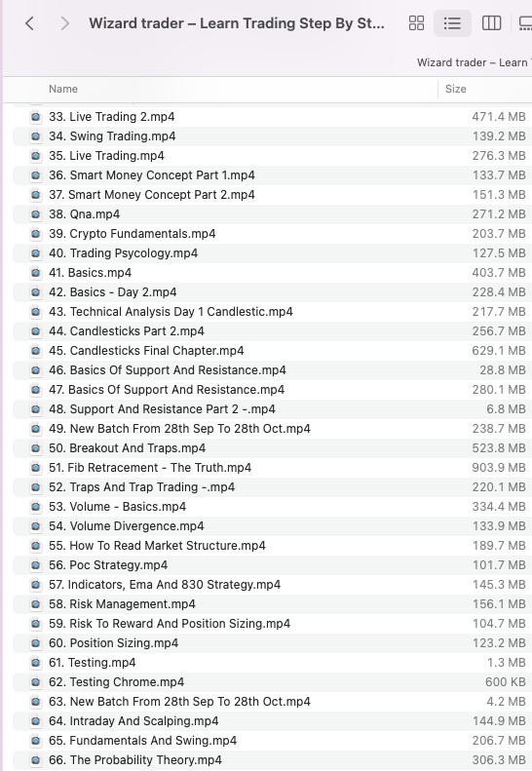Switch to column view
The width and height of the screenshot is (532, 771).
(x=491, y=23)
